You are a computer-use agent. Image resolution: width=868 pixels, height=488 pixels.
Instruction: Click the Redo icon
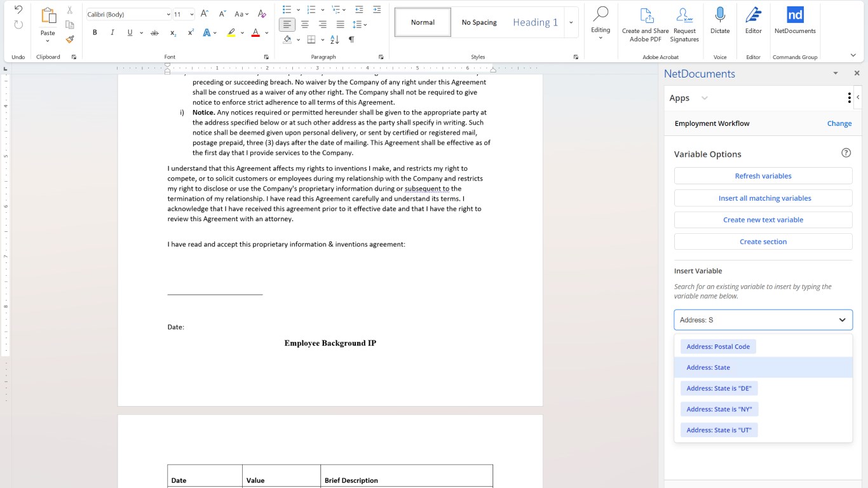pyautogui.click(x=18, y=25)
